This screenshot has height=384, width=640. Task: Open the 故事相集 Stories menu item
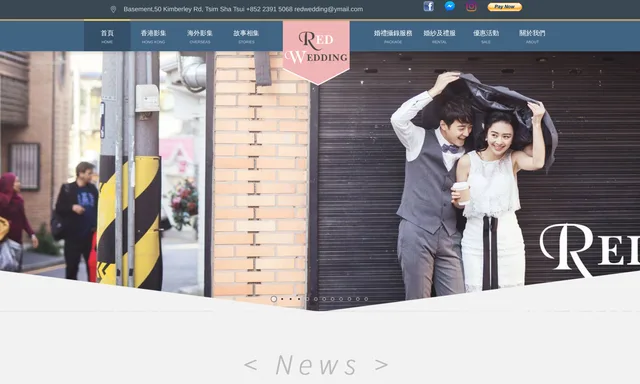coord(246,36)
